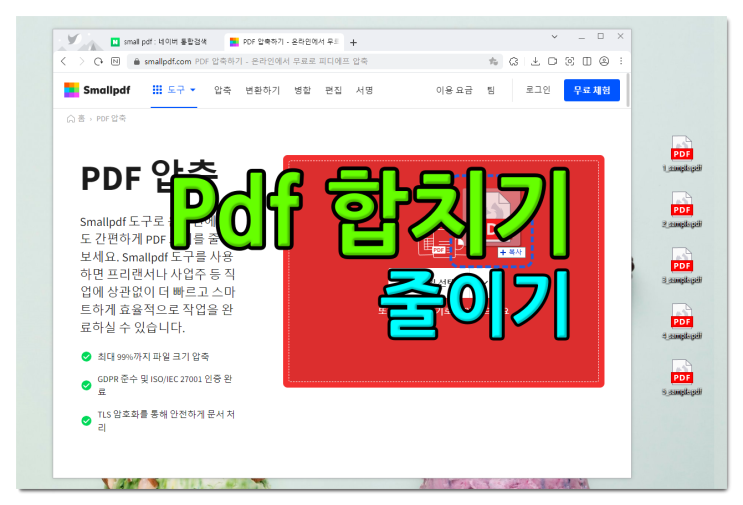The height and width of the screenshot is (505, 743).
Task: Open the three-dot browser menu
Action: pos(621,61)
